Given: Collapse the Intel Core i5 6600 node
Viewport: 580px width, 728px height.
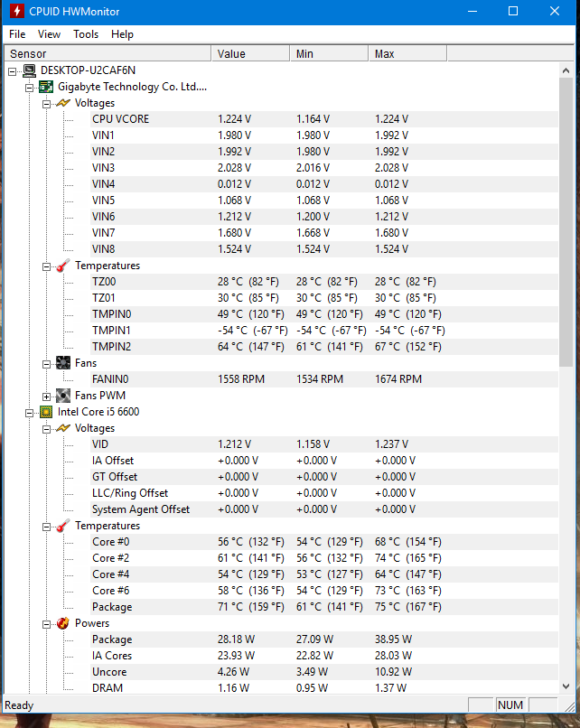Looking at the screenshot, I should (x=29, y=413).
